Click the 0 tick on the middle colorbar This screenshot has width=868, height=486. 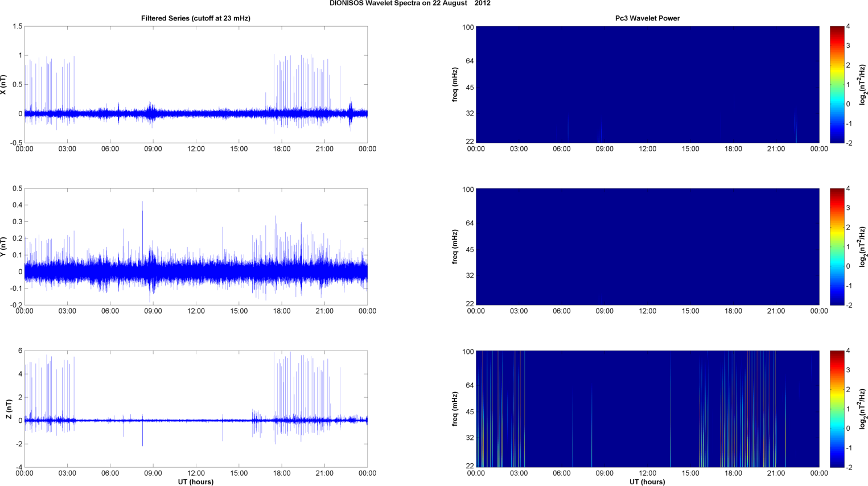[x=848, y=266]
